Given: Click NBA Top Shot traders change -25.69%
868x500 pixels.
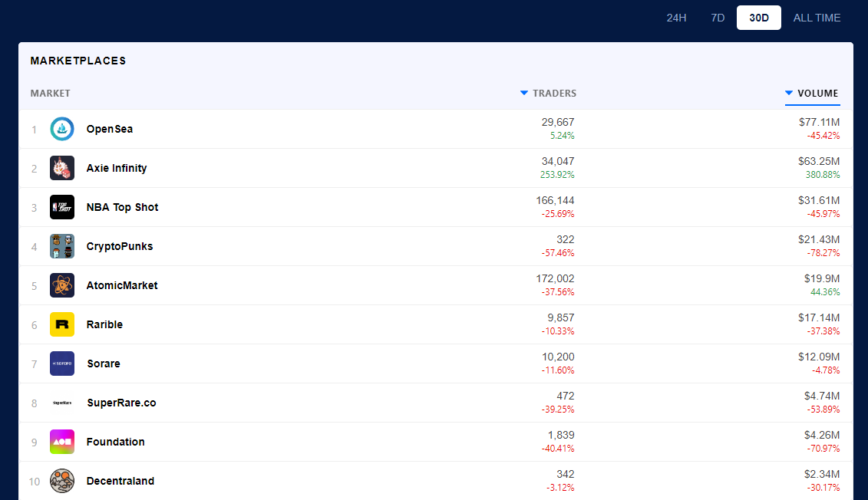Looking at the screenshot, I should 558,214.
